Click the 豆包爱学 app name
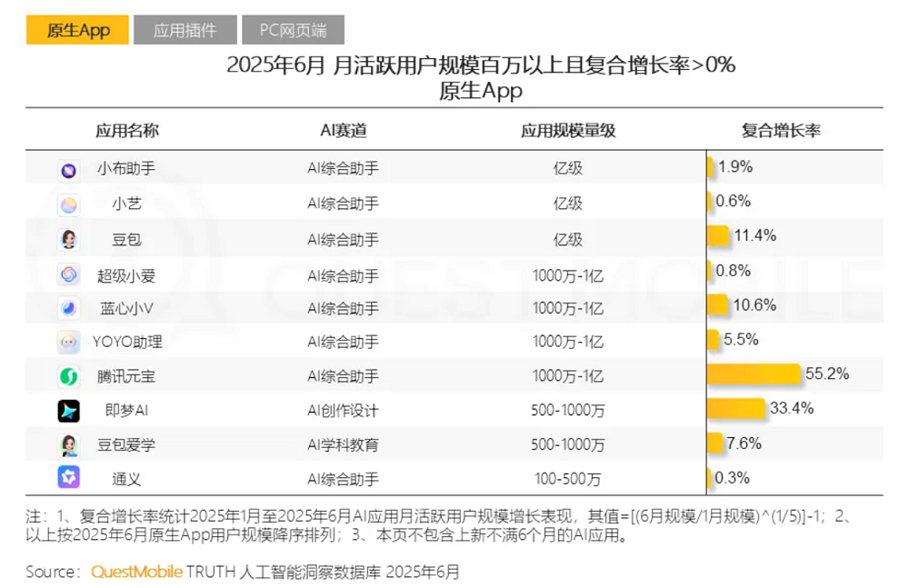909x588 pixels. click(x=126, y=444)
